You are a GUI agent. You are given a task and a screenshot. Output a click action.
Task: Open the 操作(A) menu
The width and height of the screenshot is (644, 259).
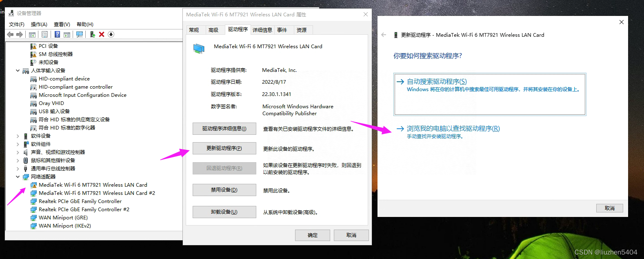click(39, 25)
